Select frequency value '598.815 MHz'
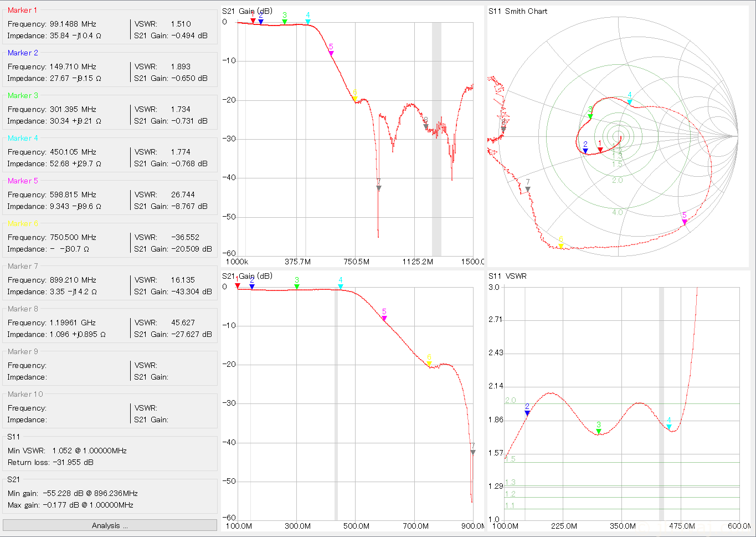 click(73, 195)
